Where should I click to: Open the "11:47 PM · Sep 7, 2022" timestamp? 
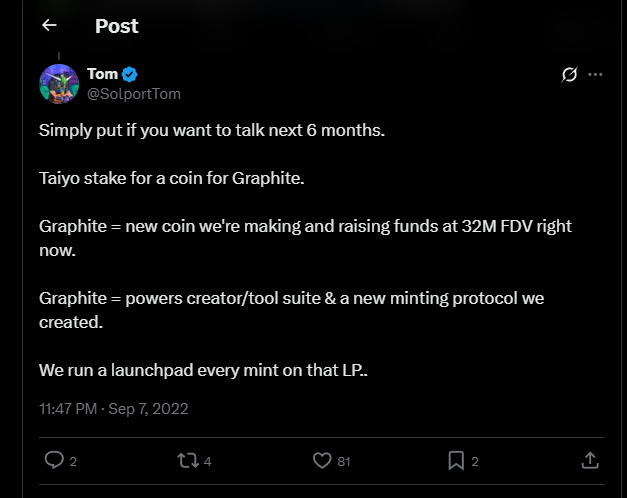pos(113,408)
